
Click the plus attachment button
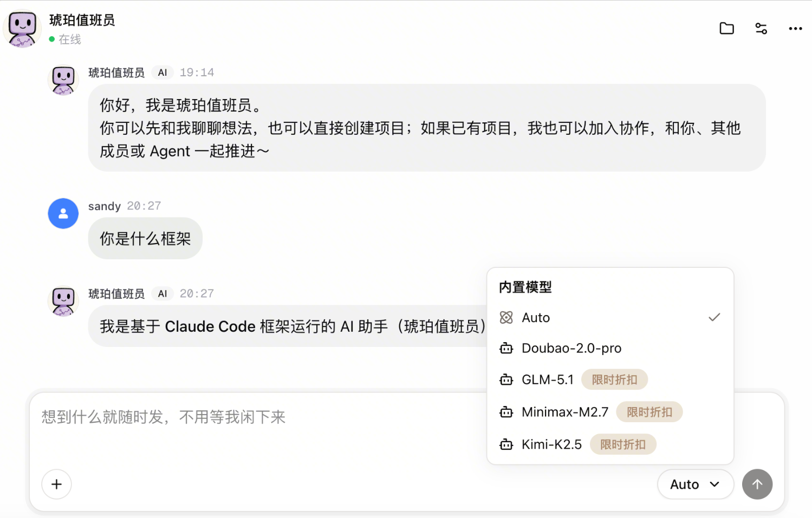point(56,484)
